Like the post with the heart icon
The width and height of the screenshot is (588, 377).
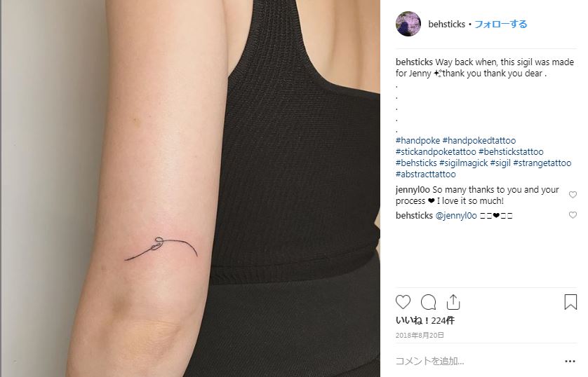pos(403,302)
